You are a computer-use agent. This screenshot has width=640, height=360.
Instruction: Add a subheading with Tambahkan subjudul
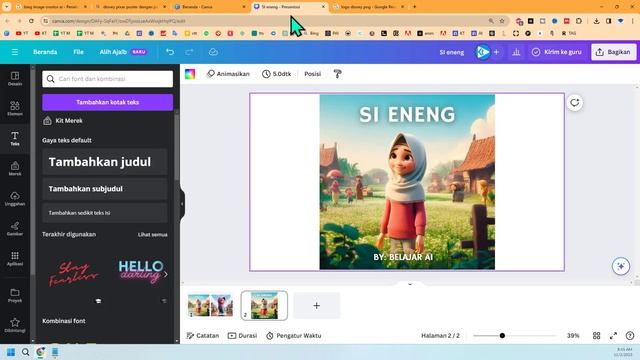point(105,189)
